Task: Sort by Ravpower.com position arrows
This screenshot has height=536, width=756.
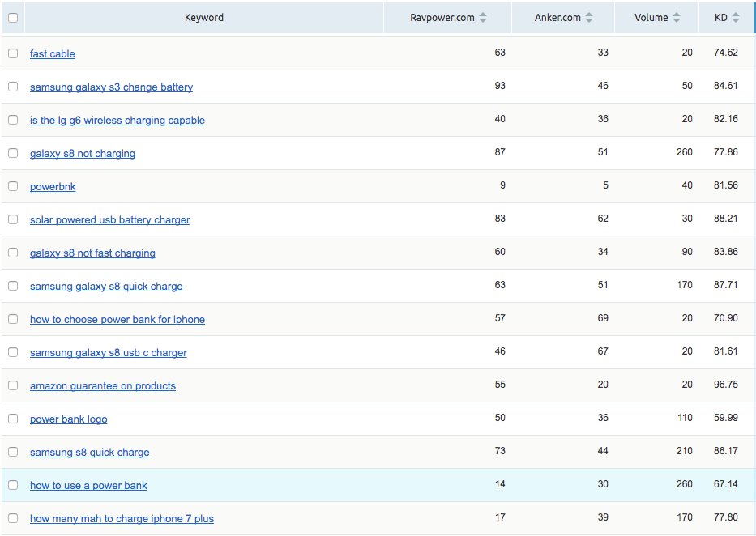Action: [x=483, y=18]
